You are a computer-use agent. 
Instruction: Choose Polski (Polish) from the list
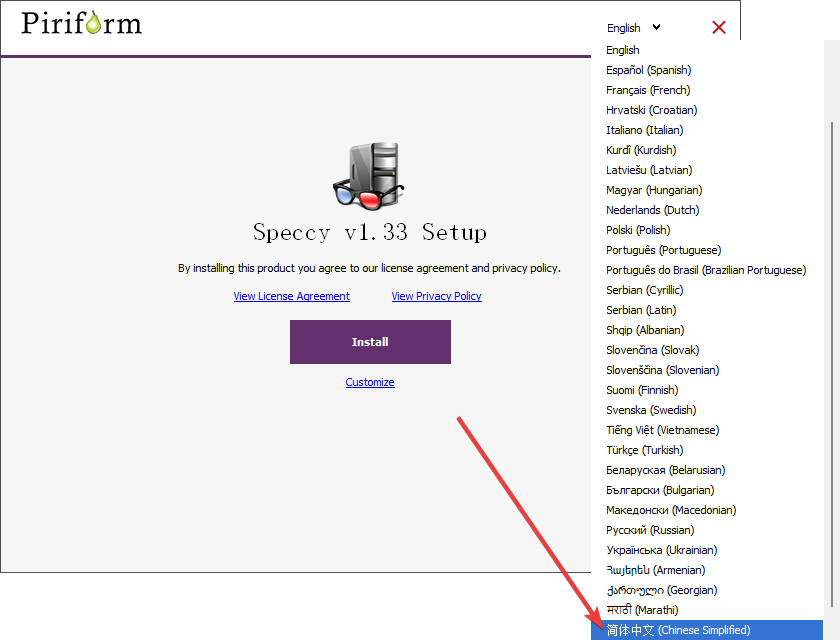coord(707,230)
